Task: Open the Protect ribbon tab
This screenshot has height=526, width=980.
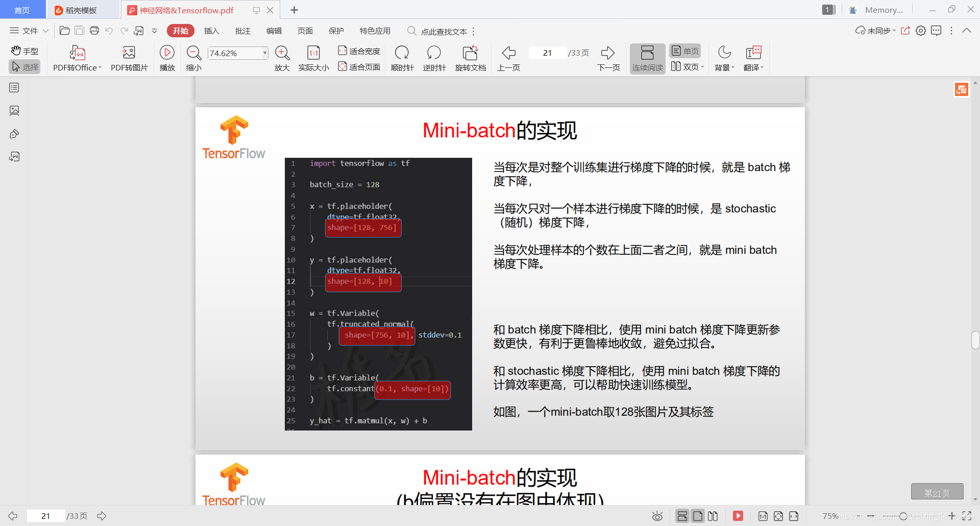Action: click(x=336, y=31)
